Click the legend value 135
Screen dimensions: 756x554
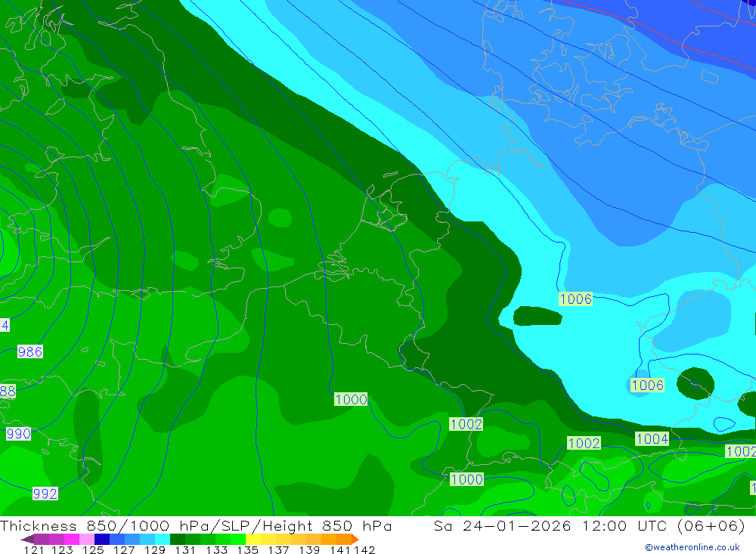[x=248, y=549]
